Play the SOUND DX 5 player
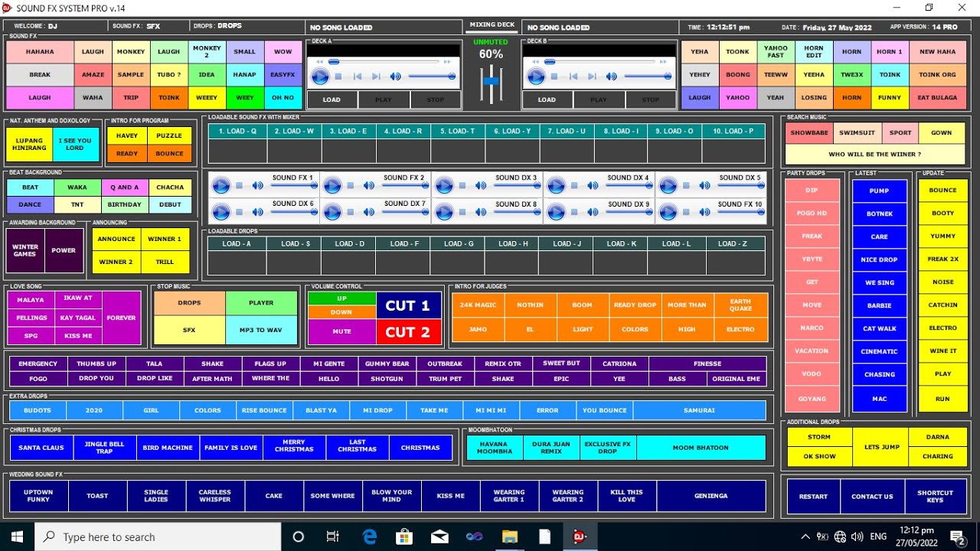 [668, 186]
